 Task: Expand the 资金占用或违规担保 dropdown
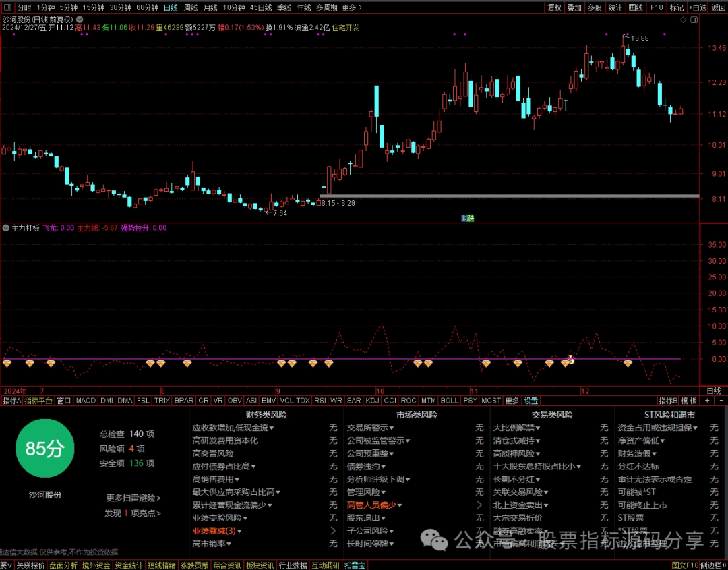[x=657, y=428]
